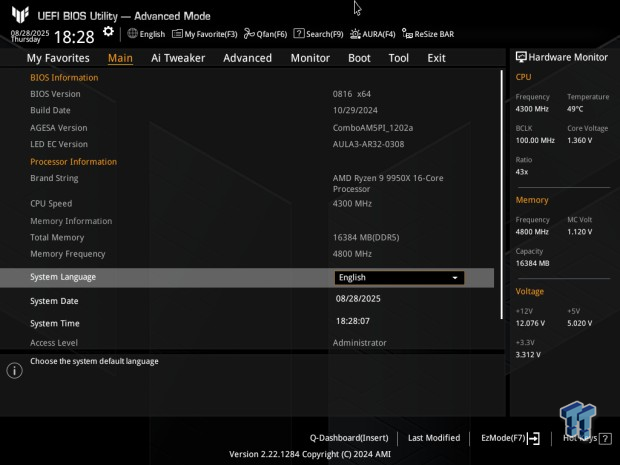The width and height of the screenshot is (620, 465).
Task: Open the Exit tab
Action: coord(436,58)
